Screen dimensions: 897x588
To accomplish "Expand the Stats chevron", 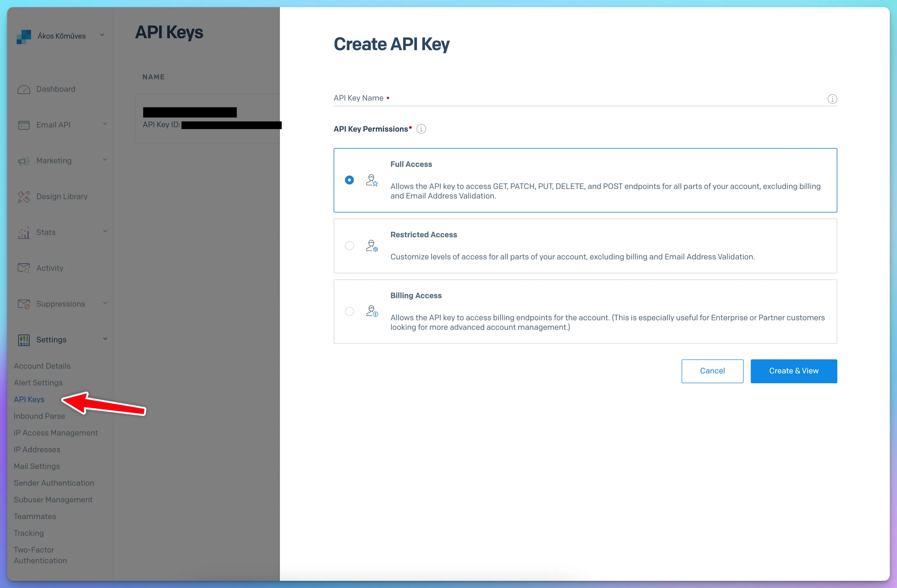I will pos(105,231).
